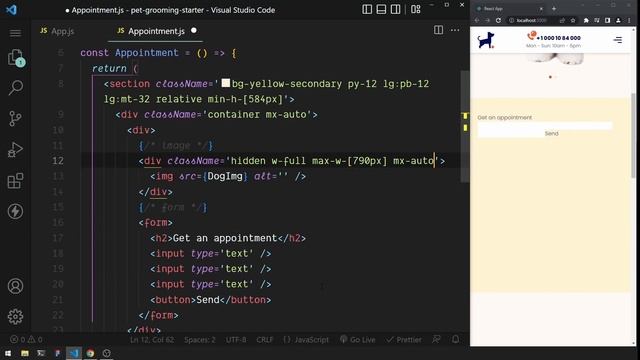
Task: Toggle the primary sidebar layout button
Action: coord(367,9)
